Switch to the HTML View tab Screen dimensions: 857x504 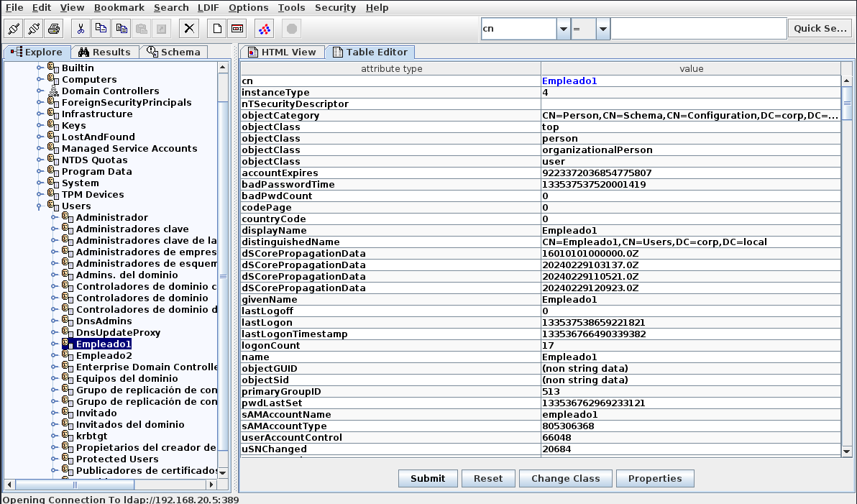point(282,52)
